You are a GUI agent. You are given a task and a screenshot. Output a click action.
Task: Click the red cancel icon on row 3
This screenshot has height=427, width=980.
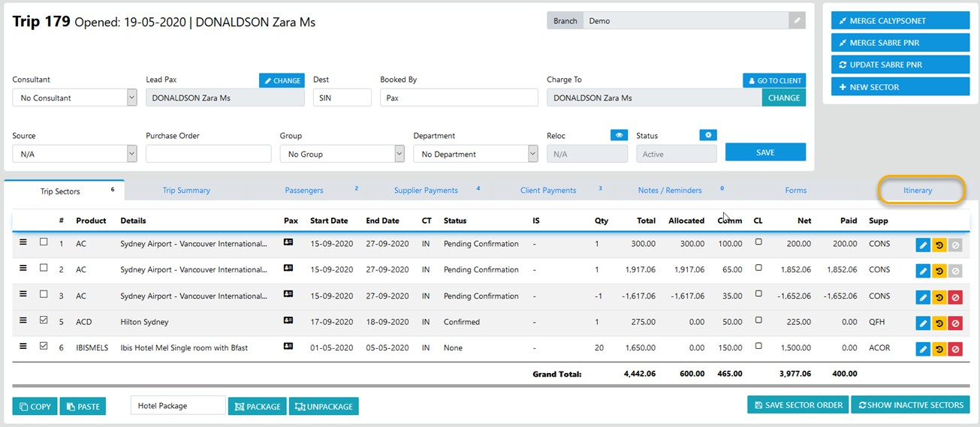click(x=954, y=297)
